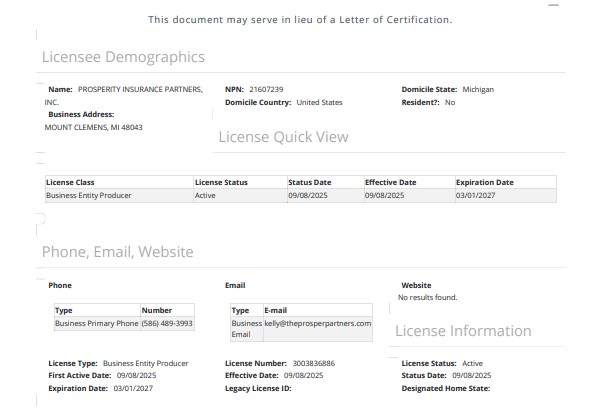Click bottom Effective Date value 09/08/2025
This screenshot has height=409, width=597.
pyautogui.click(x=303, y=375)
